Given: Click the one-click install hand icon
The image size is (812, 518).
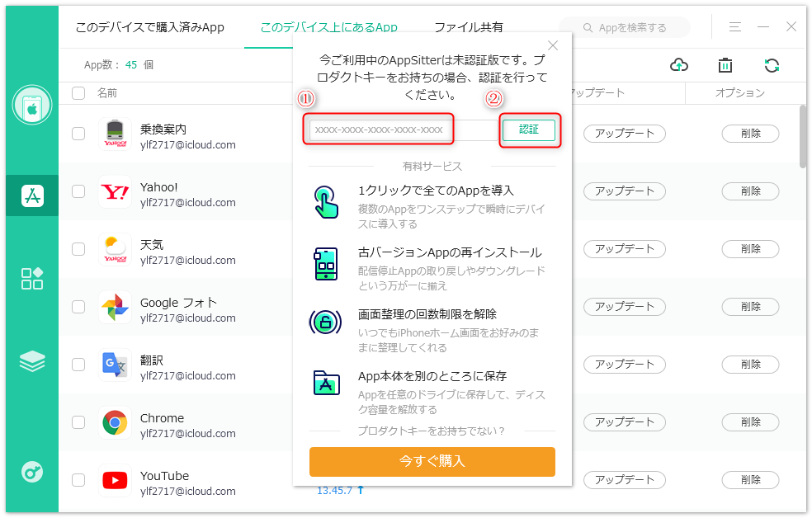Looking at the screenshot, I should click(326, 202).
